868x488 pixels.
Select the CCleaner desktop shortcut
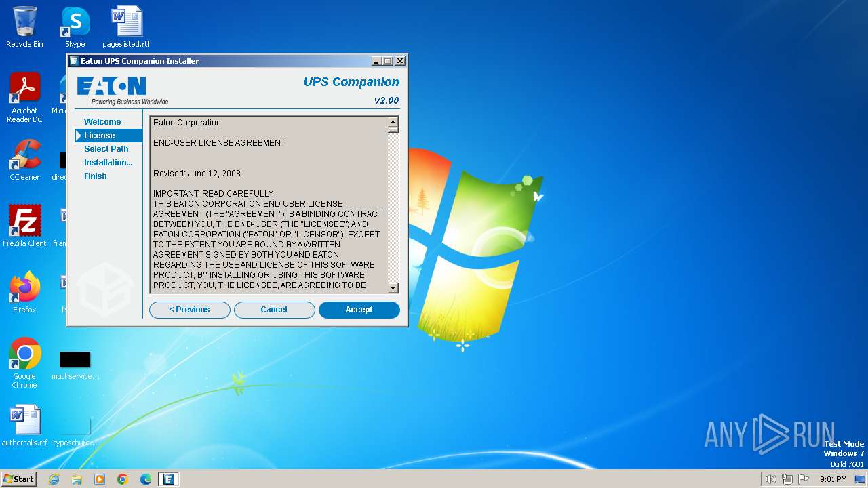click(x=24, y=160)
